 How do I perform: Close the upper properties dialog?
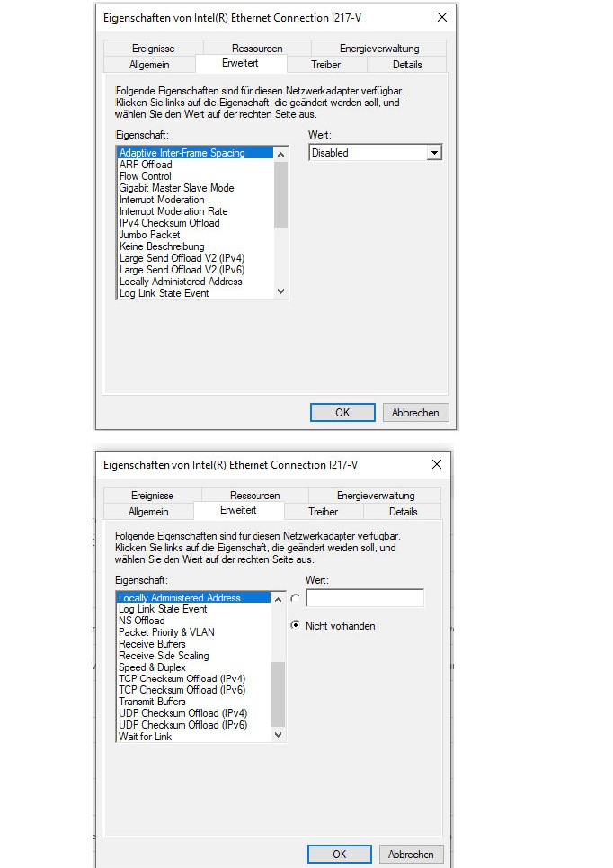coord(442,17)
